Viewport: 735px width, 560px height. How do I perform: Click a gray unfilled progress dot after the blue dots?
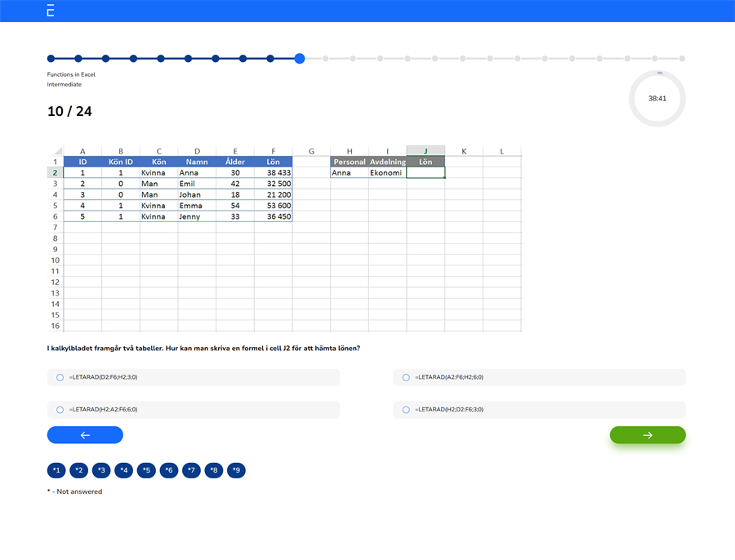326,58
